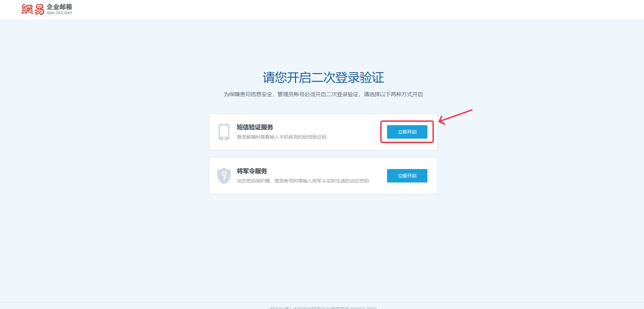Select the 短信验证服务 heading
The height and width of the screenshot is (309, 644).
255,127
